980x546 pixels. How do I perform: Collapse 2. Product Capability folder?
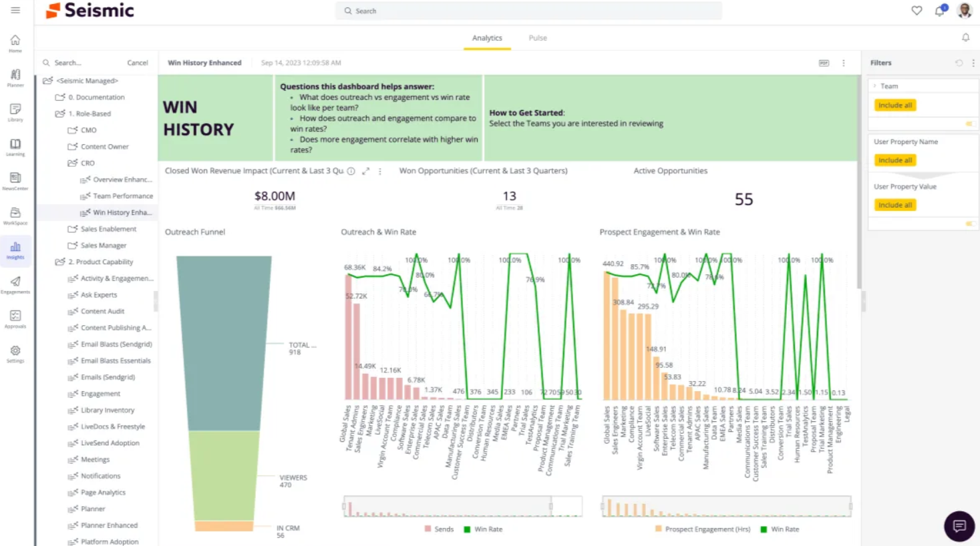(60, 262)
